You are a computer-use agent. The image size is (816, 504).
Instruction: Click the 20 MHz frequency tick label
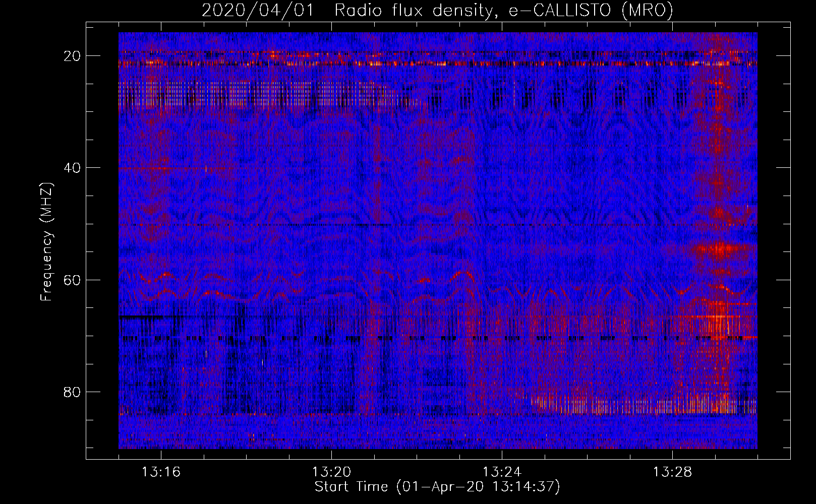(x=72, y=56)
